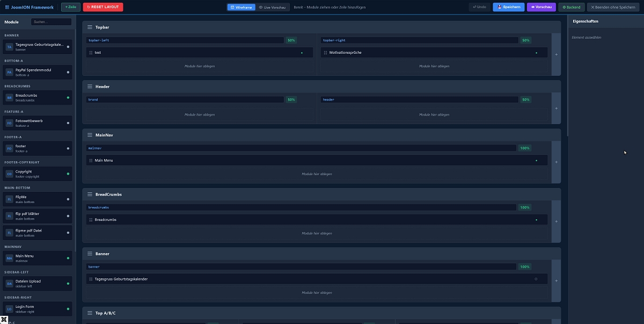Click the CO badge of Copyright module
The width and height of the screenshot is (644, 324).
tap(9, 174)
